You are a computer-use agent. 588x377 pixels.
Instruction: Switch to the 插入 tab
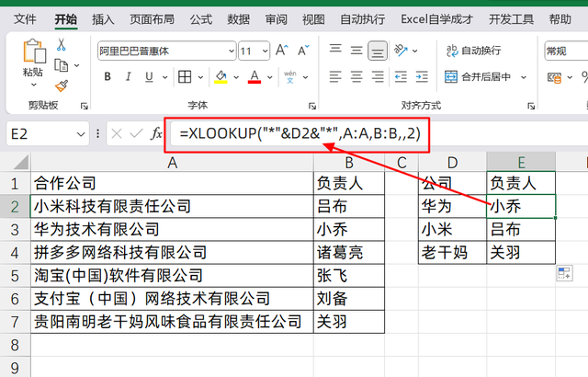[x=103, y=19]
